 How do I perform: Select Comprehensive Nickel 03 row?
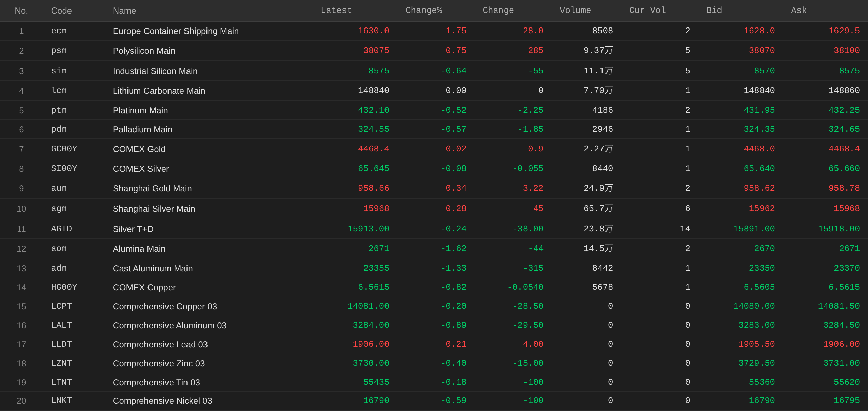point(434,401)
